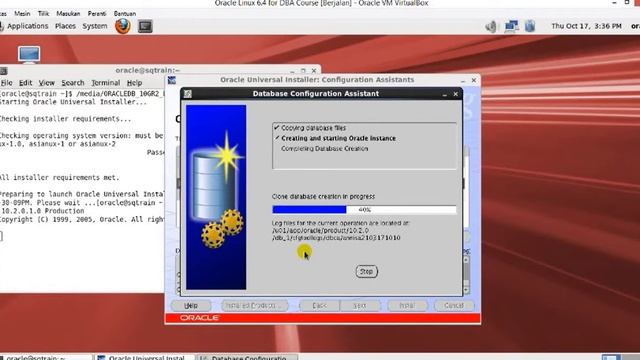
Task: Launch Firefox from the top panel
Action: pos(122,26)
